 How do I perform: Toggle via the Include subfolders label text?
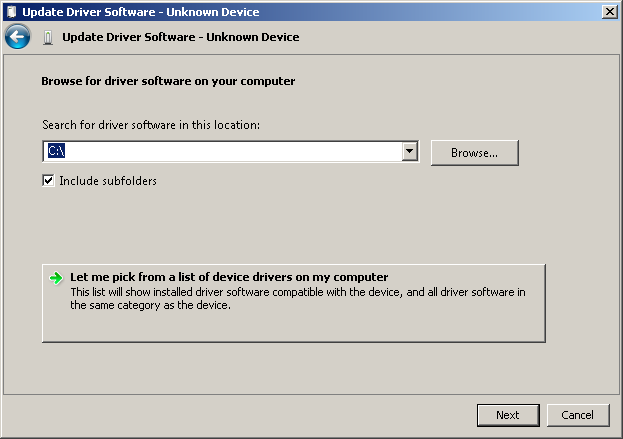click(x=108, y=181)
